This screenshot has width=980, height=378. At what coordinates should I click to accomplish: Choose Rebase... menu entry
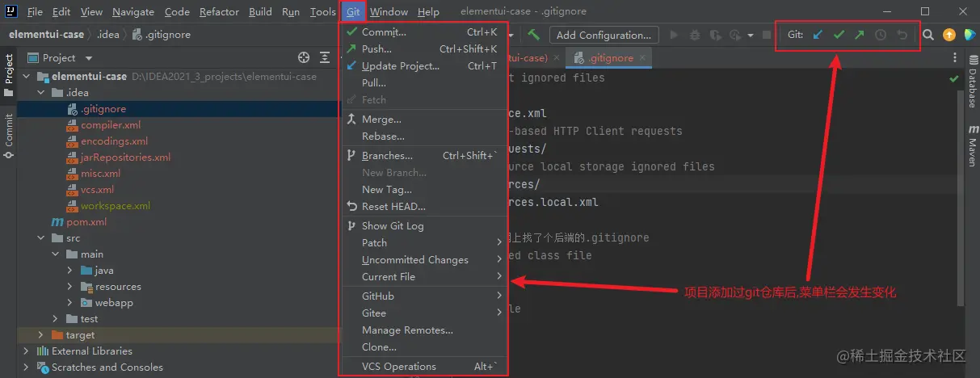click(423, 136)
